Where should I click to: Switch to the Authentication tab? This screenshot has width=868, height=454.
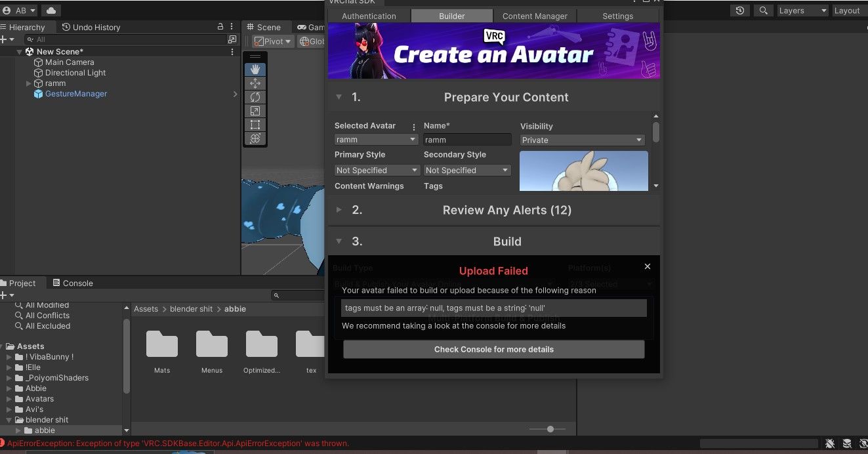click(x=369, y=16)
